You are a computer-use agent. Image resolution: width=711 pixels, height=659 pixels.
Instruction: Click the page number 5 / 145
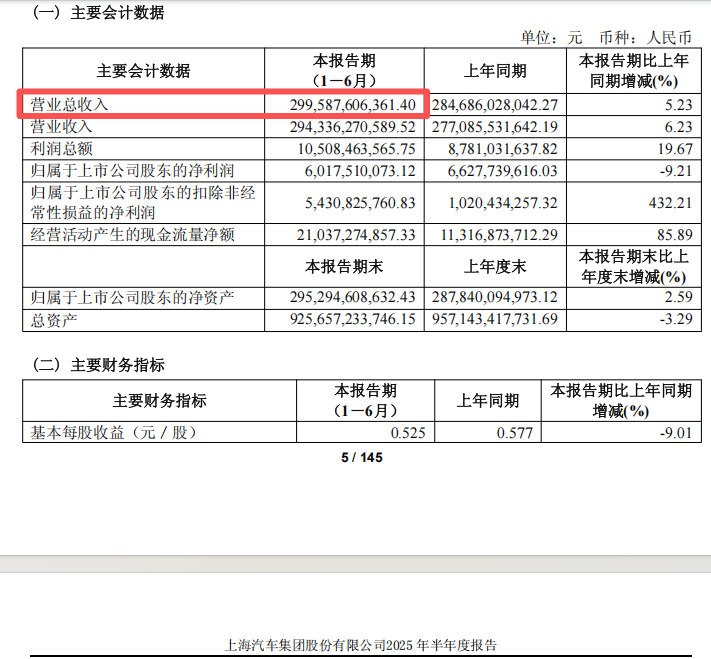click(362, 458)
